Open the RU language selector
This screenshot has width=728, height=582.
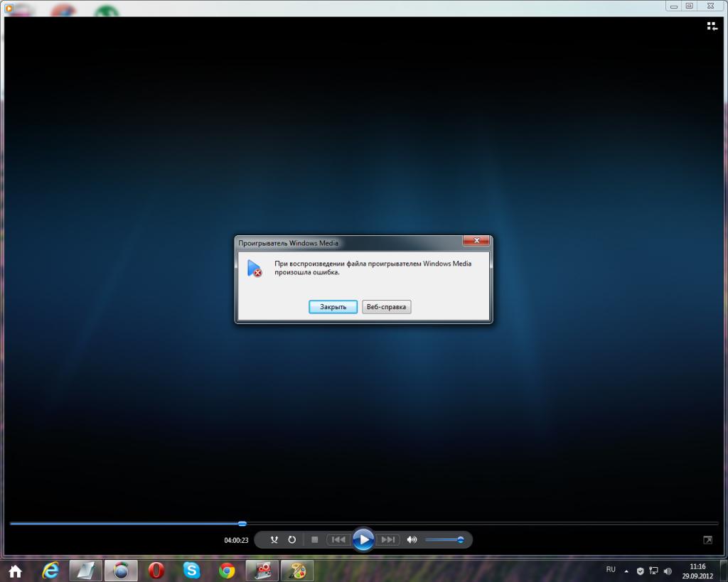611,570
